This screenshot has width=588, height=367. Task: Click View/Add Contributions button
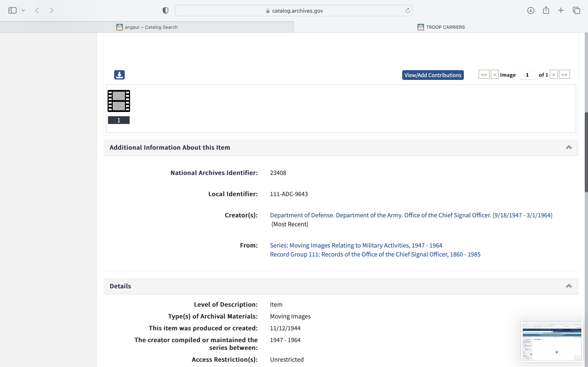point(433,75)
